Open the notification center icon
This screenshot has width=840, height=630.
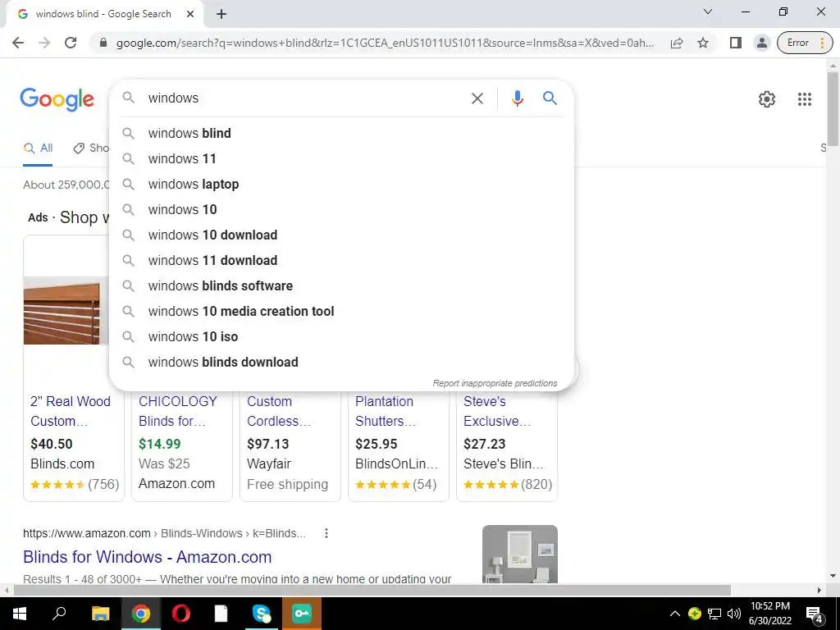click(815, 614)
